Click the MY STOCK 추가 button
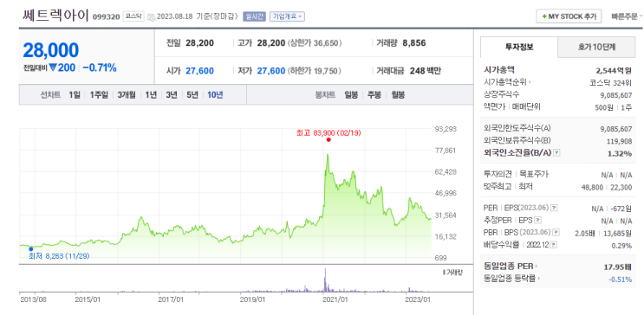The width and height of the screenshot is (644, 315). coord(569,16)
